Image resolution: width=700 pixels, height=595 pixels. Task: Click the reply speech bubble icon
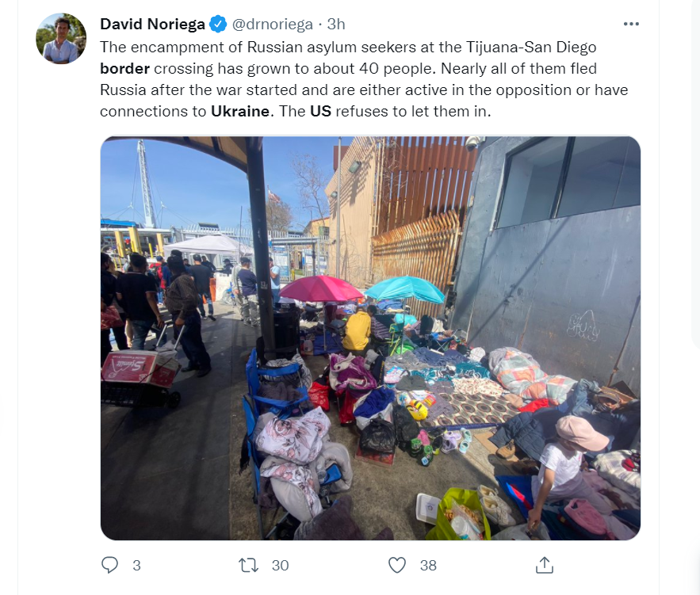point(109,565)
